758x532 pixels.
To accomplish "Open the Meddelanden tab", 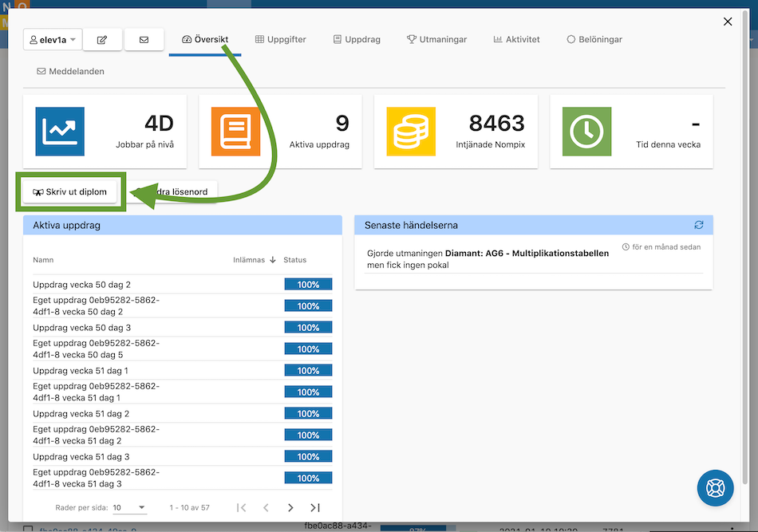I will [x=70, y=72].
